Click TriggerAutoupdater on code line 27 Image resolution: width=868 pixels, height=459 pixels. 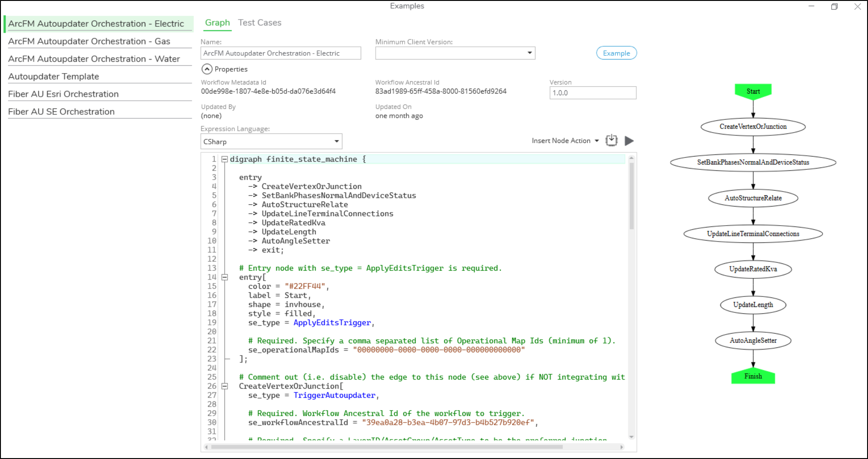click(334, 395)
